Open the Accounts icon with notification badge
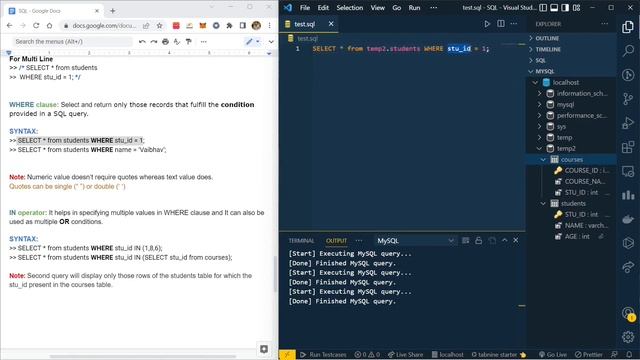Viewport: 640px width, 360px height. coord(628,313)
